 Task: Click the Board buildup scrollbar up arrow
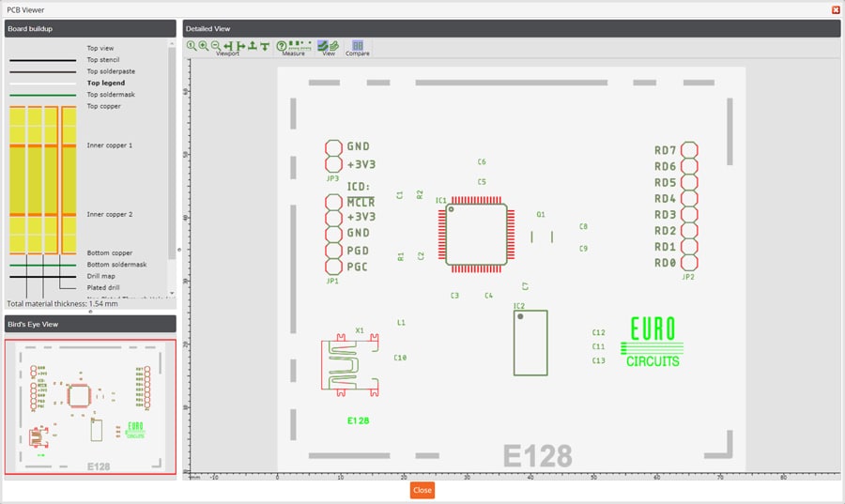click(172, 43)
